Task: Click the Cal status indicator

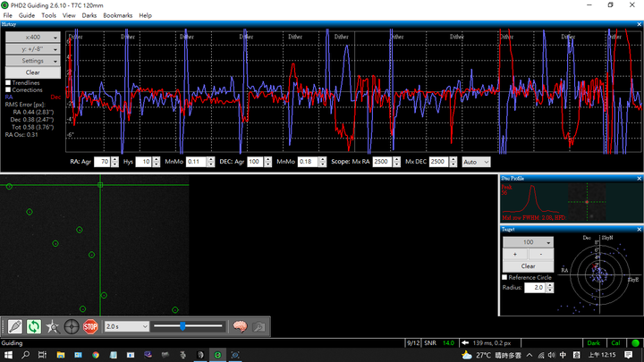Action: coord(615,343)
